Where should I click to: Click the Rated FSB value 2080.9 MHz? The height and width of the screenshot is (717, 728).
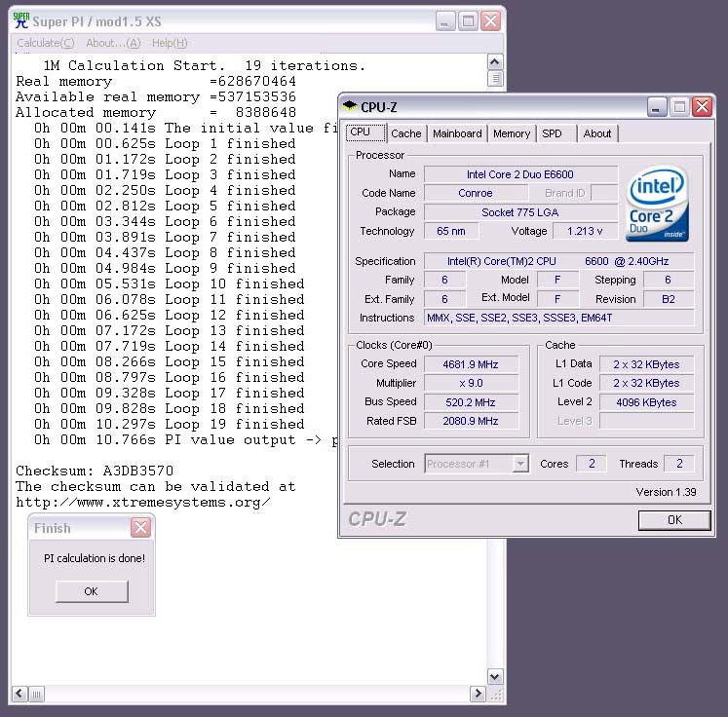click(471, 421)
